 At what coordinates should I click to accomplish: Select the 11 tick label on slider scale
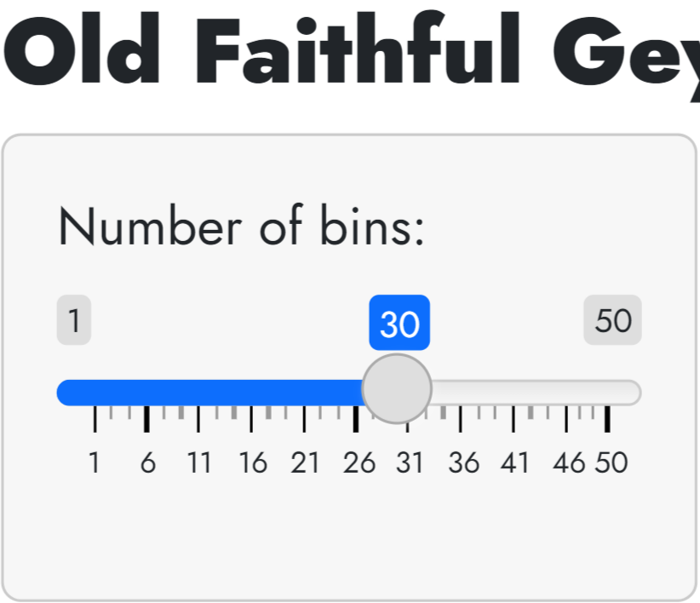pyautogui.click(x=198, y=463)
